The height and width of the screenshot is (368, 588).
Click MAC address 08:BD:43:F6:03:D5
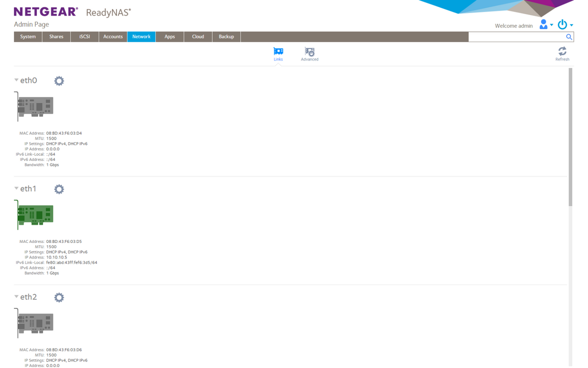tap(64, 241)
